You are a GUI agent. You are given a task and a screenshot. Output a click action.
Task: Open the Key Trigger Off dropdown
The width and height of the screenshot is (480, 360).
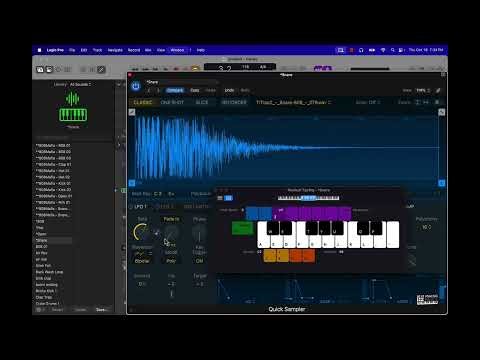click(199, 261)
